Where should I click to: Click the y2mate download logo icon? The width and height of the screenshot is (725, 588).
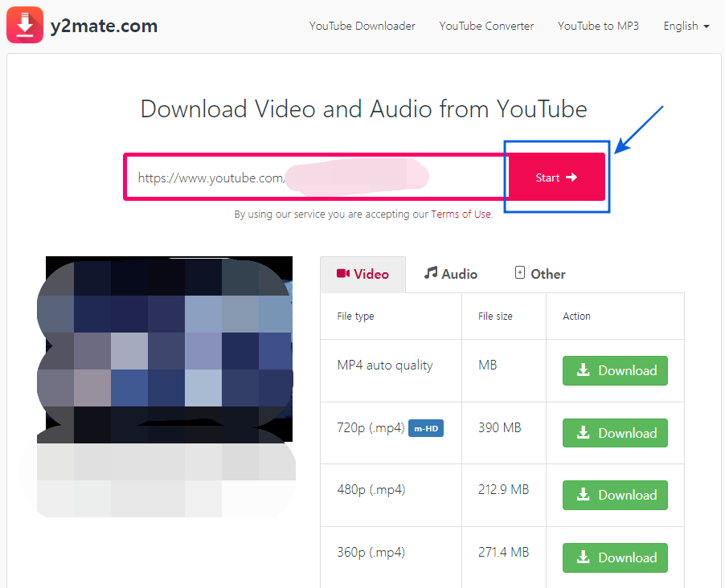25,25
